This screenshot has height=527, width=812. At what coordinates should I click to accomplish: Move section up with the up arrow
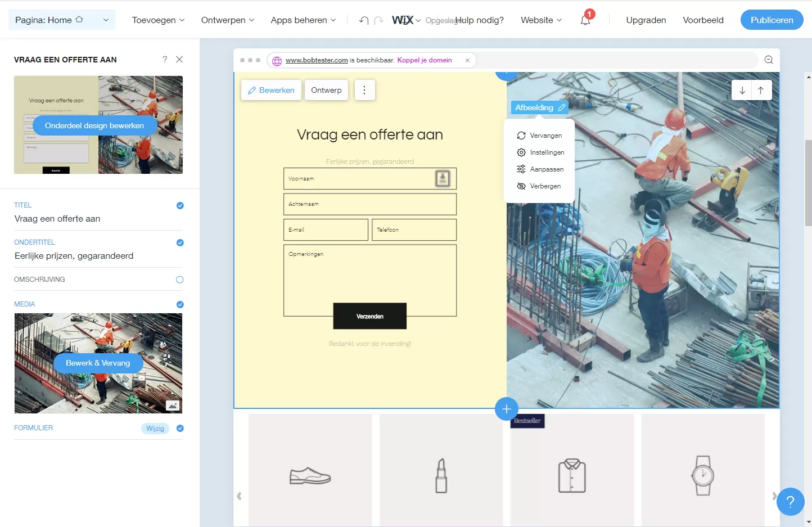click(761, 90)
